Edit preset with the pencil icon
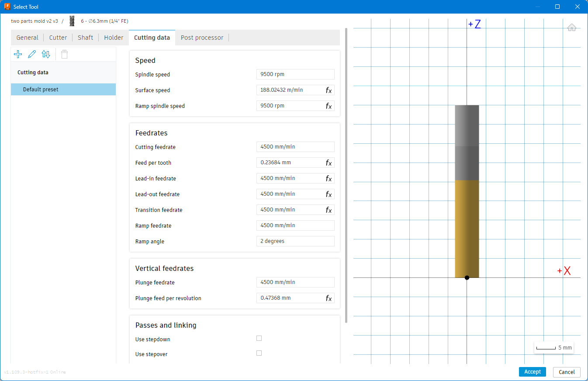The image size is (588, 381). coord(32,54)
